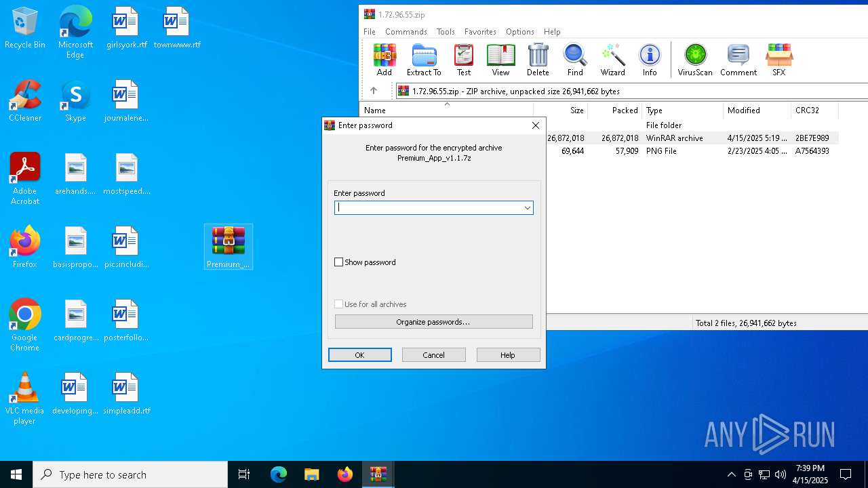Confirm password with OK button
The height and width of the screenshot is (488, 868).
coord(360,355)
